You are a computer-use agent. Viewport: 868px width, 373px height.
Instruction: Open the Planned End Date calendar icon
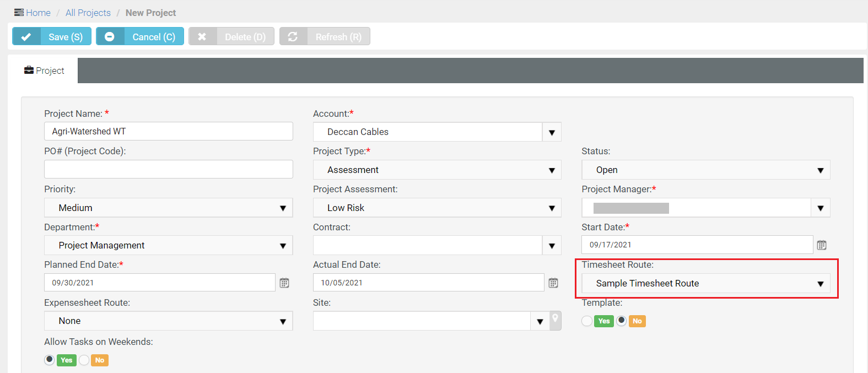tap(284, 283)
